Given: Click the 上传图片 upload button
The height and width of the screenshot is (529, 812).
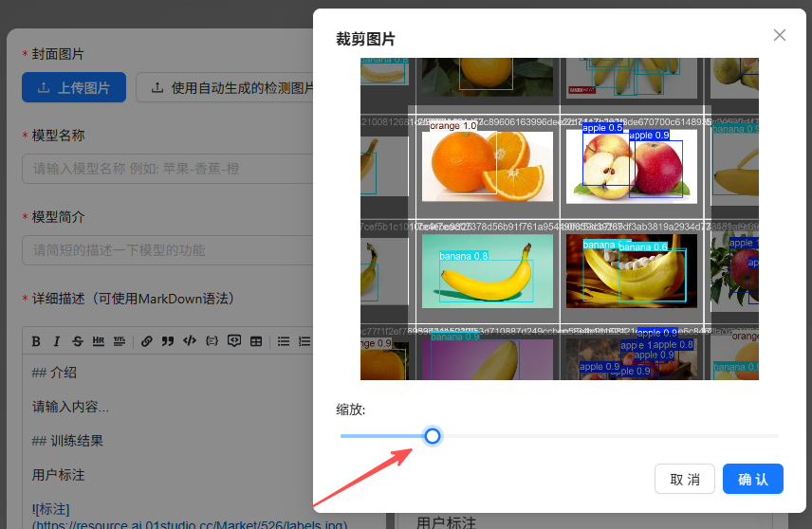Looking at the screenshot, I should click(x=73, y=88).
